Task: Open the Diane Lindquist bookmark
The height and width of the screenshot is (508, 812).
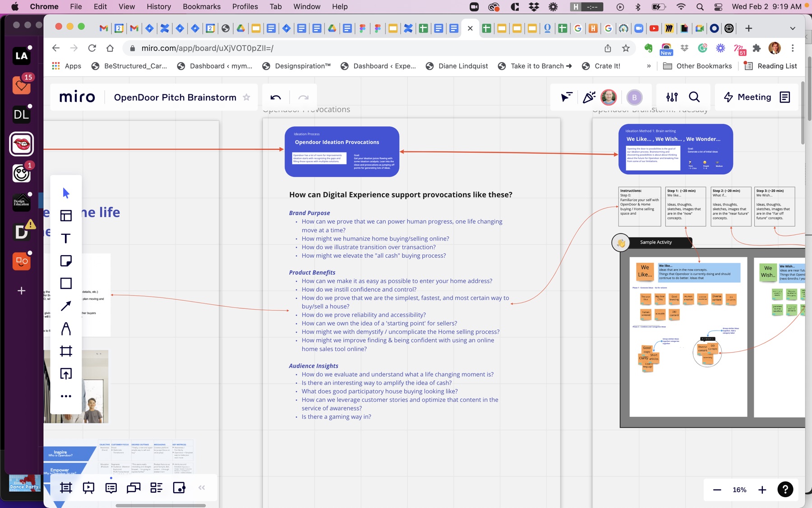Action: 457,66
